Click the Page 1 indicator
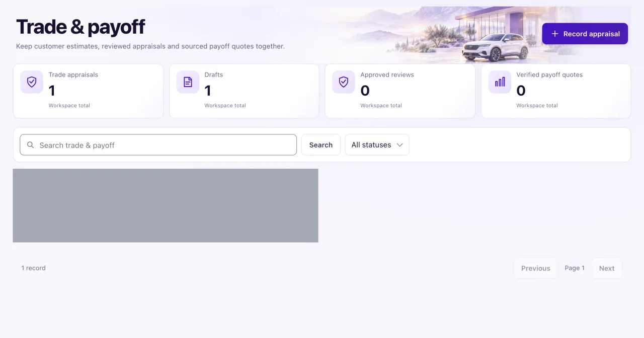This screenshot has height=338, width=644. click(x=575, y=268)
